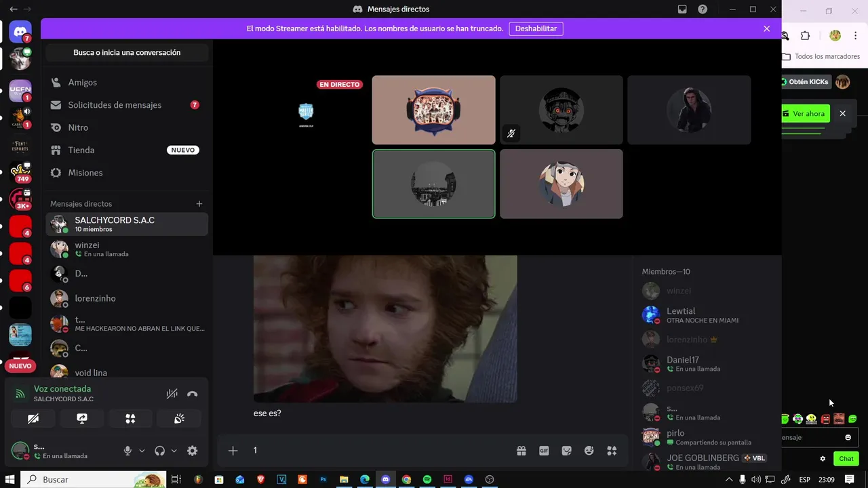This screenshot has height=488, width=868.
Task: Open Discord inbox icon in title bar
Action: (682, 9)
